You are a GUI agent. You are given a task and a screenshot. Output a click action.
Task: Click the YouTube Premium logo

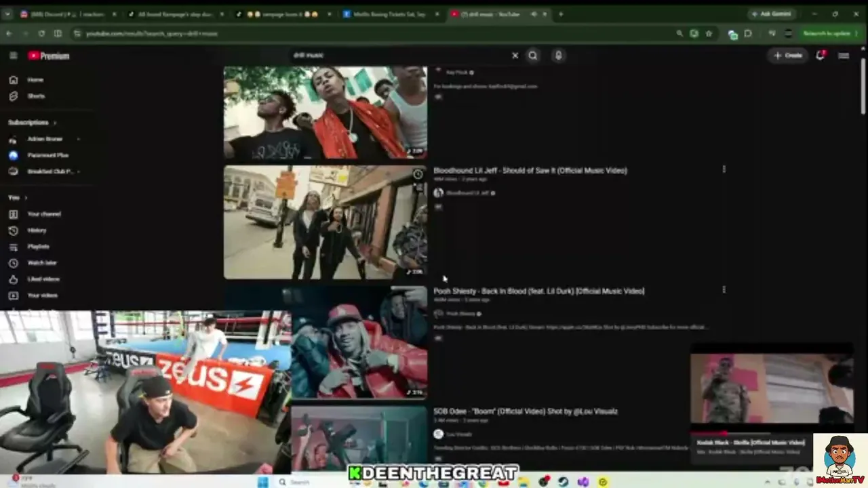pos(49,56)
